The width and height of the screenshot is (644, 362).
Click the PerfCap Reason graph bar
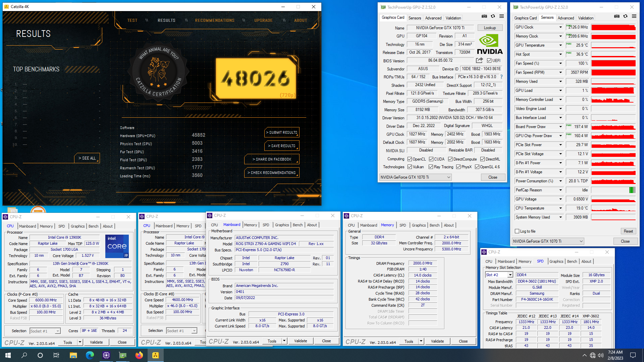click(613, 190)
